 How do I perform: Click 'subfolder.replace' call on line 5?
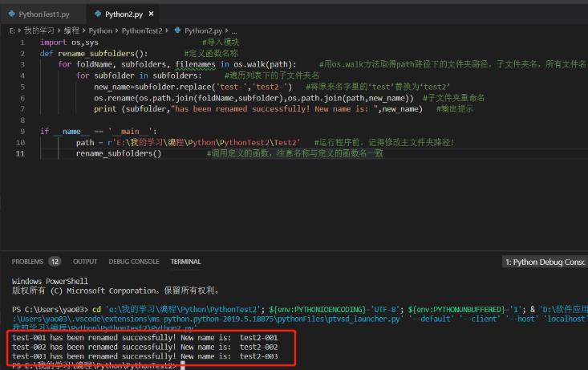(172, 87)
